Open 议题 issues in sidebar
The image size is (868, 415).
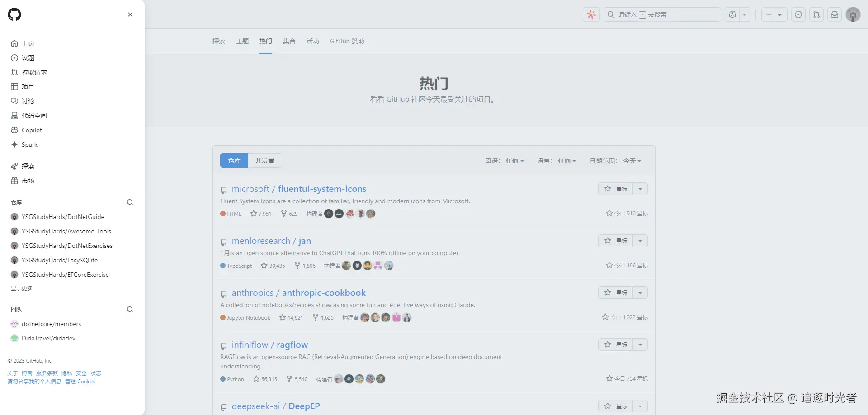(x=72, y=58)
